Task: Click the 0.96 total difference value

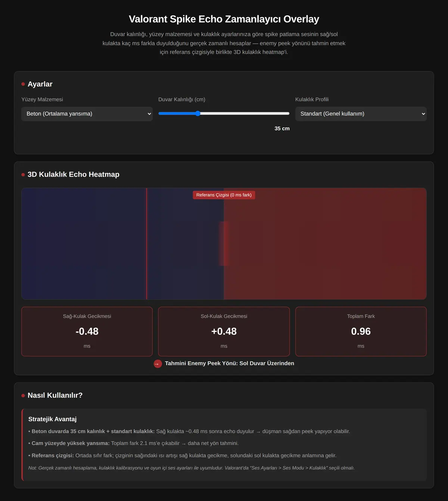Action: tap(361, 332)
